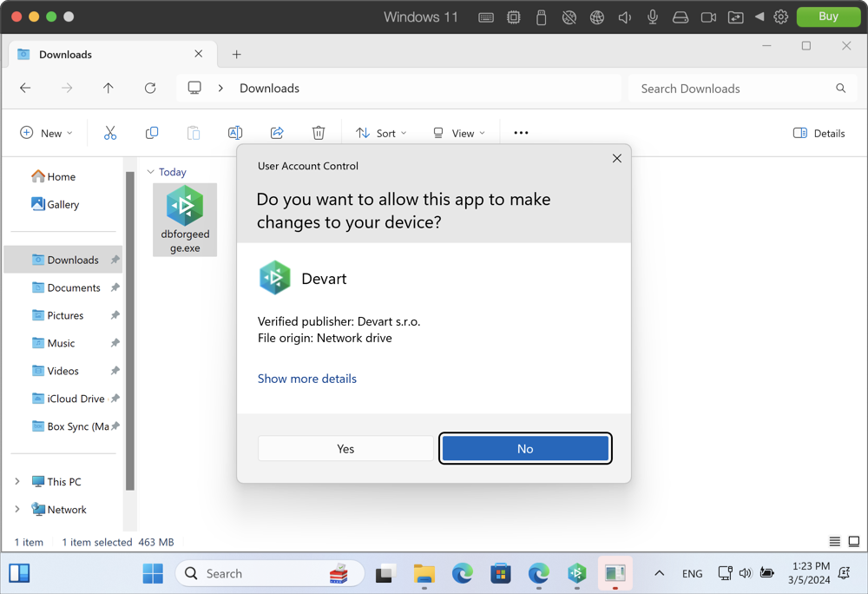Click the Search Downloads field
Viewport: 868px width, 594px height.
742,88
